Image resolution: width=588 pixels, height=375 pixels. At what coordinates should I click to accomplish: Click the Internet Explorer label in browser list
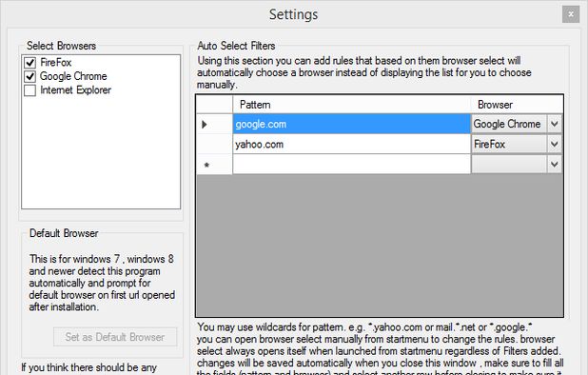point(76,90)
